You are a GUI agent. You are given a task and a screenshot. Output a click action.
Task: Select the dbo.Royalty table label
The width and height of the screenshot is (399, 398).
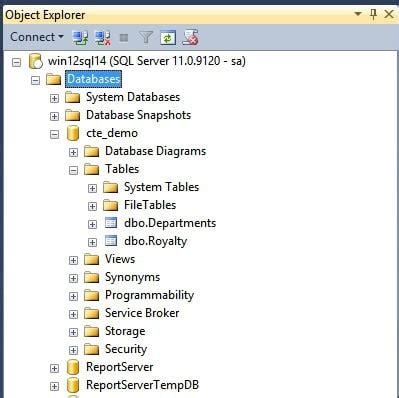pos(156,241)
